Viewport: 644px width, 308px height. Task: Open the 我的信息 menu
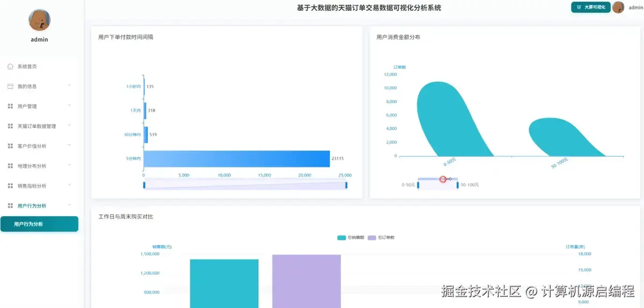click(x=39, y=86)
